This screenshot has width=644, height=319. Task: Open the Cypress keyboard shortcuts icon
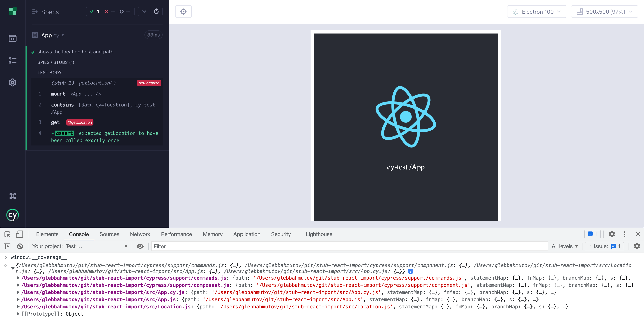point(13,196)
